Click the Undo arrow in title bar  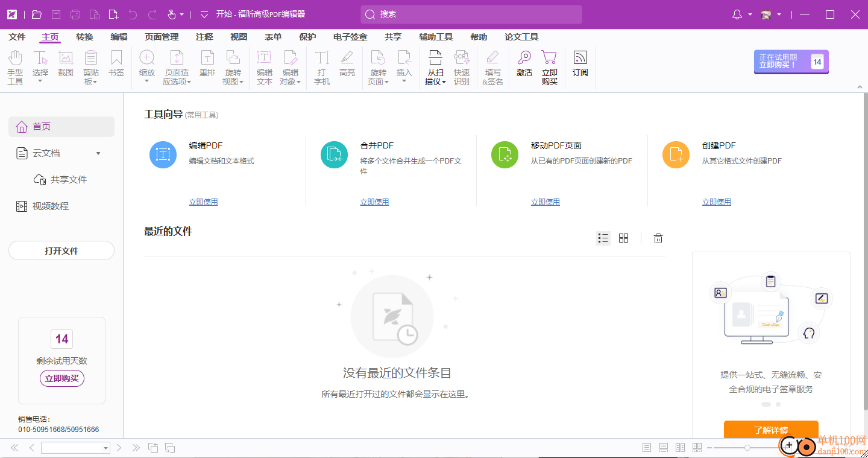coord(133,14)
